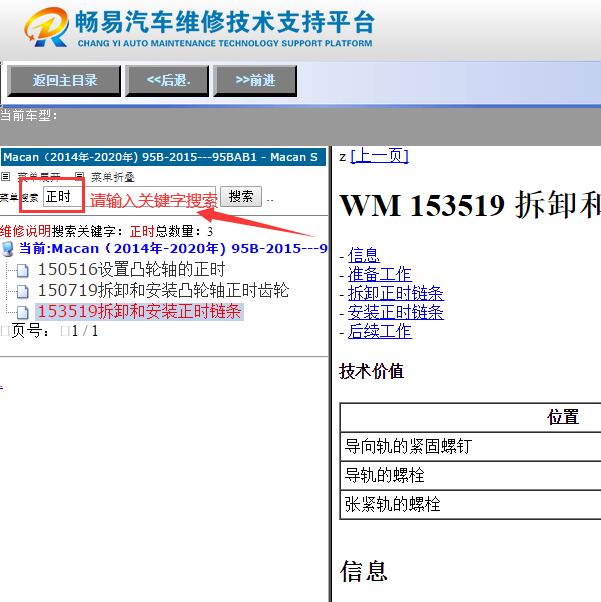
Task: Click the 返回主目录 button
Action: pyautogui.click(x=64, y=81)
